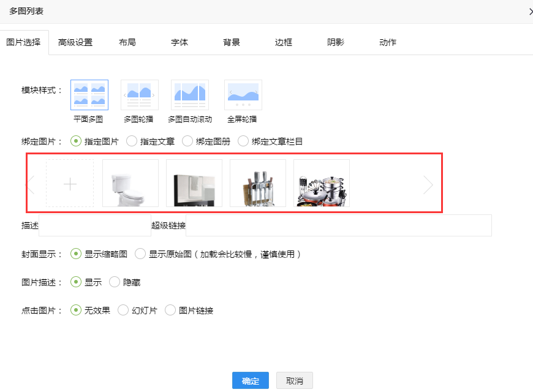533x392 pixels.
Task: Click the plus box to add image
Action: click(70, 184)
